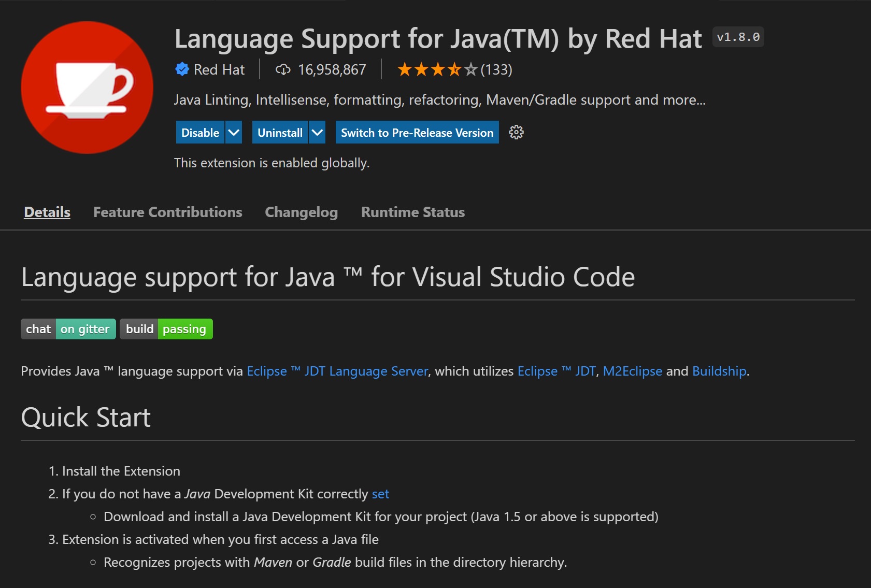Open the extension settings gear
The height and width of the screenshot is (588, 871).
[516, 133]
